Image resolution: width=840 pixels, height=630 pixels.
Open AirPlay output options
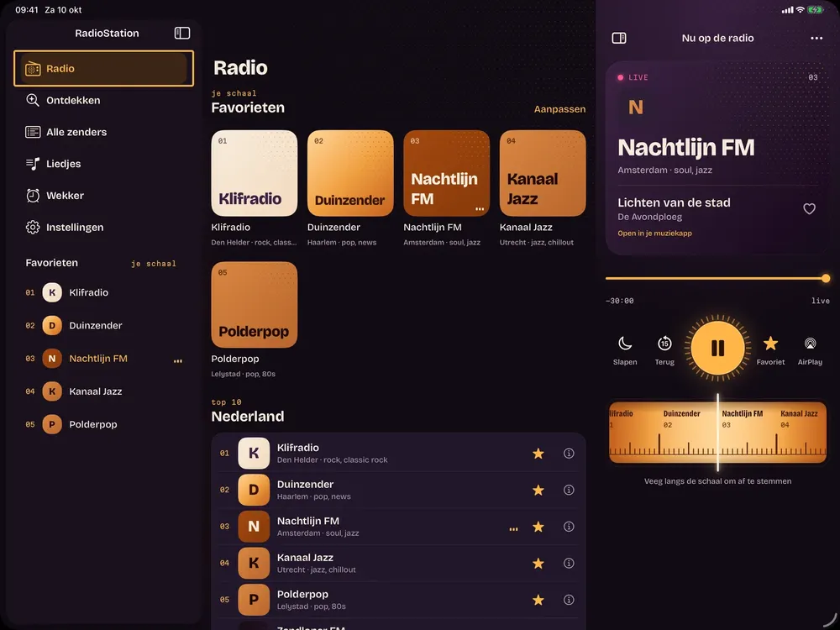coord(810,350)
